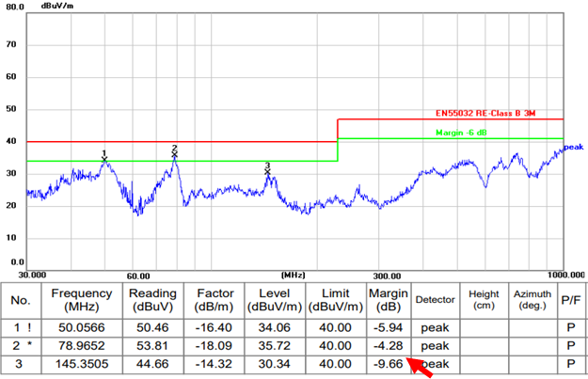Click the 80.0 y-axis top label

click(x=15, y=7)
